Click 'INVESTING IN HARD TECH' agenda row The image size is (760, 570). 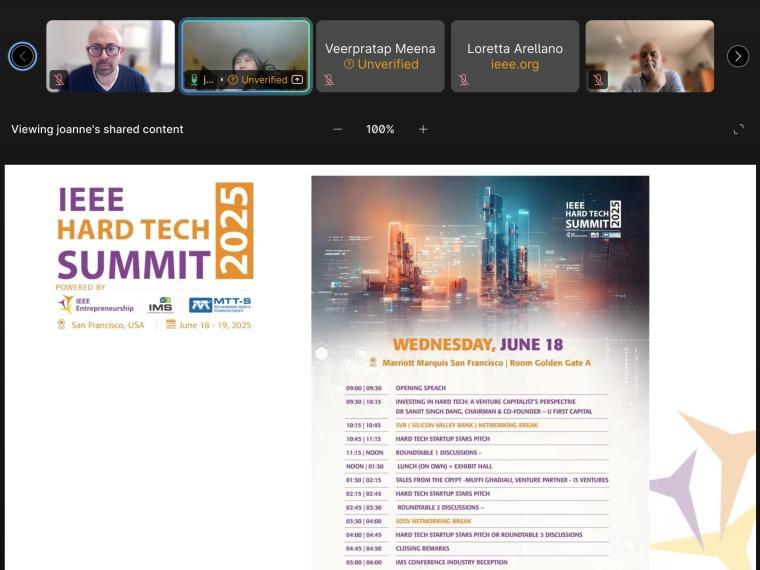click(x=476, y=407)
